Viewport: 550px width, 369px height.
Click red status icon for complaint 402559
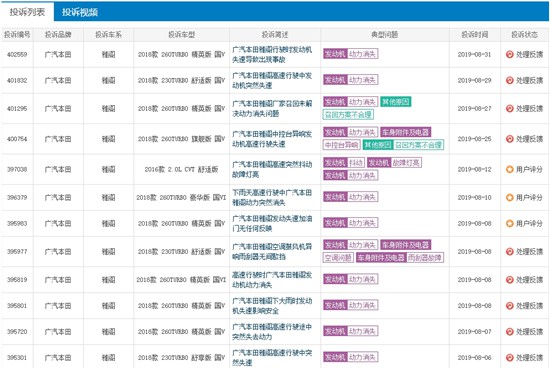[509, 54]
